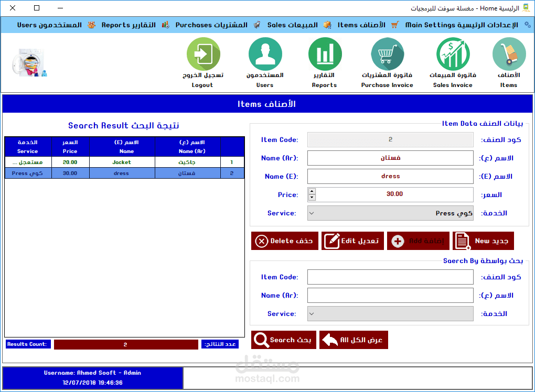
Task: Increase price with the up stepper arrow
Action: click(x=312, y=191)
